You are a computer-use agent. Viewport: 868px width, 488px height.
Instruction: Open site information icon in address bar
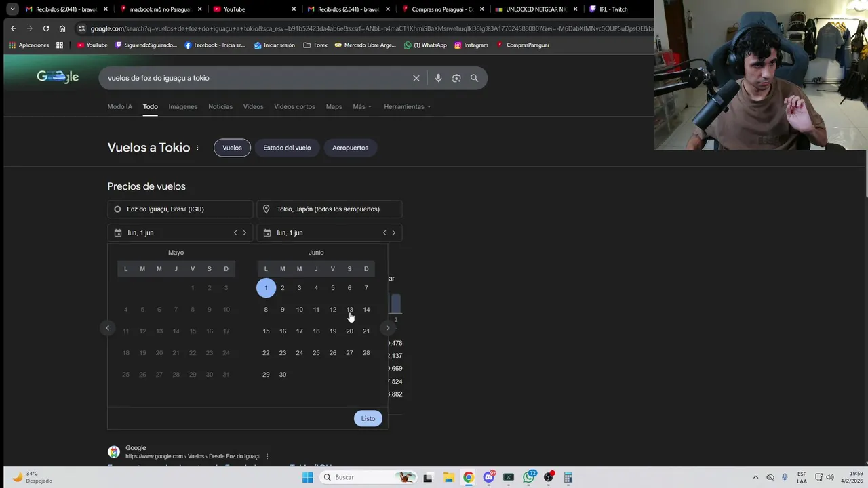click(x=81, y=28)
